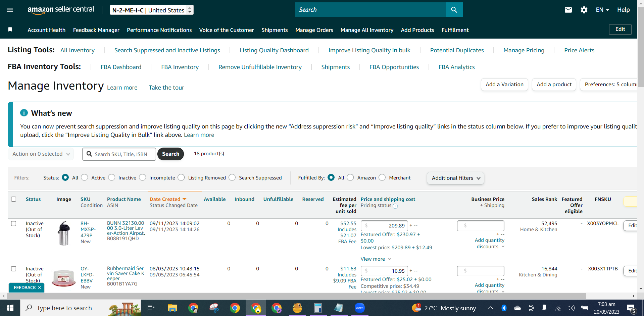
Task: Open the messages envelope icon
Action: pyautogui.click(x=568, y=10)
